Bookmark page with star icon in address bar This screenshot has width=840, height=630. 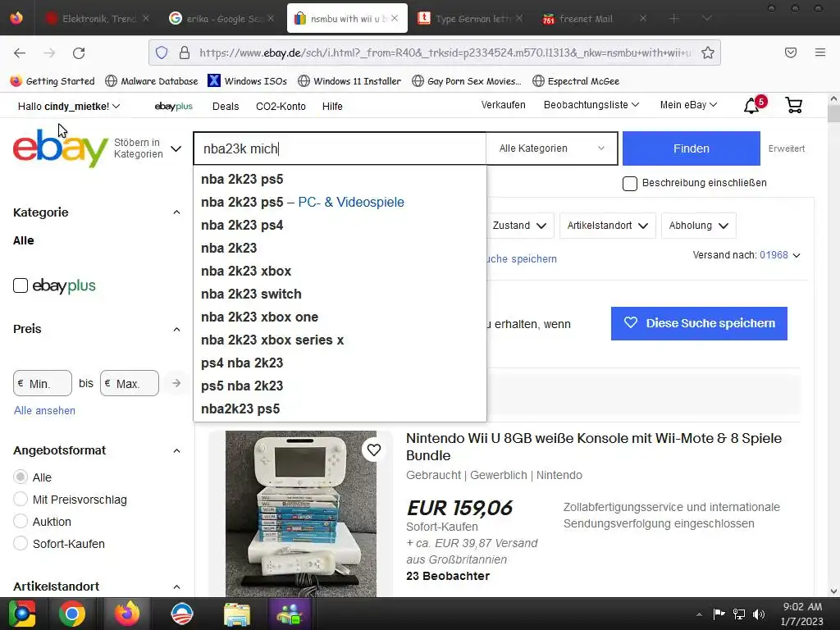coord(708,52)
